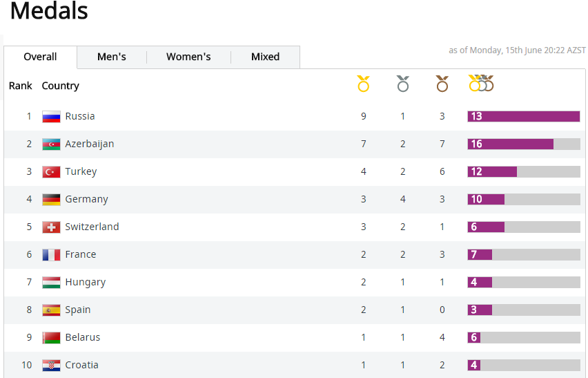Switch to the Women's tab
Image resolution: width=588 pixels, height=378 pixels.
(188, 57)
